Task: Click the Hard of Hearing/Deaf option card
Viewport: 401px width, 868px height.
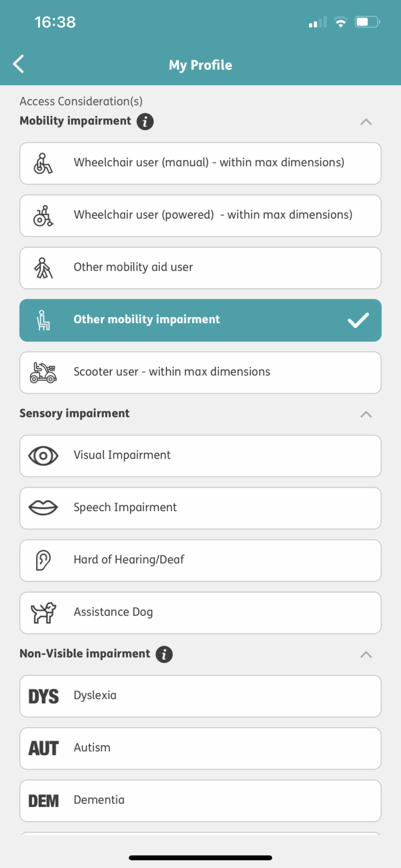Action: [x=200, y=560]
